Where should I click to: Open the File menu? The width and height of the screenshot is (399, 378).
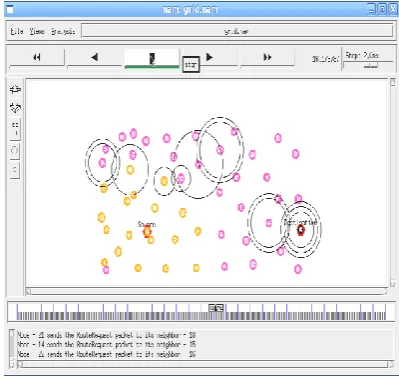[x=16, y=31]
